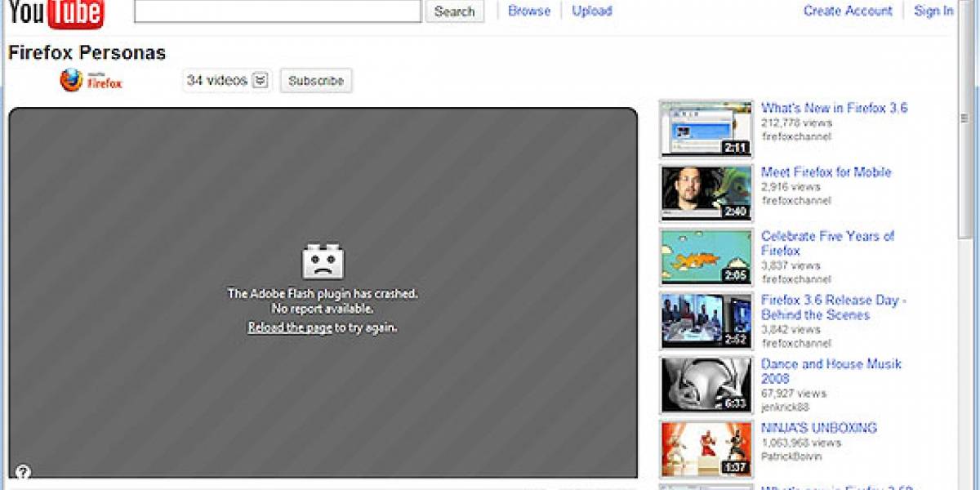Screen dimensions: 980x490
Task: Open Meet Firefox for Mobile video title
Action: pos(826,171)
